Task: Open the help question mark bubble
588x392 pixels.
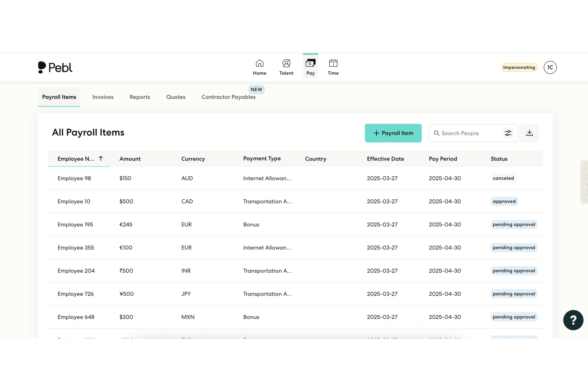Action: [573, 320]
